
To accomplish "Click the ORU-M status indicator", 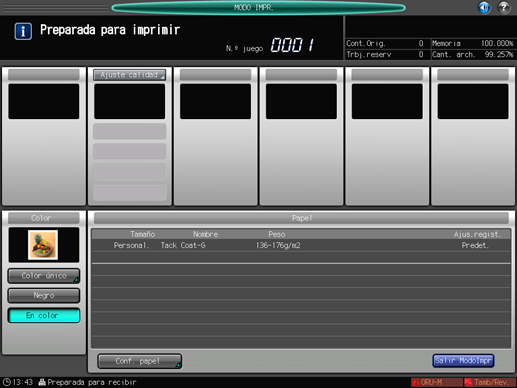I will click(437, 382).
